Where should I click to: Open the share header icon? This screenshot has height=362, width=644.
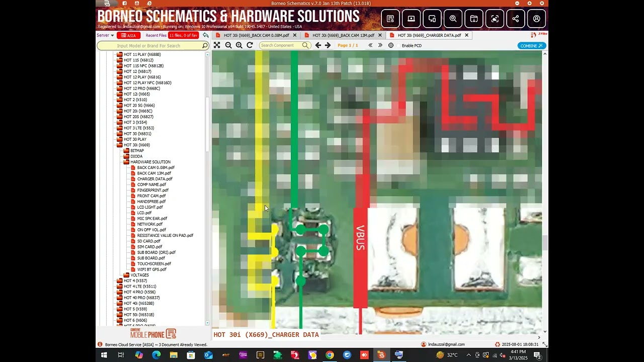pyautogui.click(x=516, y=19)
